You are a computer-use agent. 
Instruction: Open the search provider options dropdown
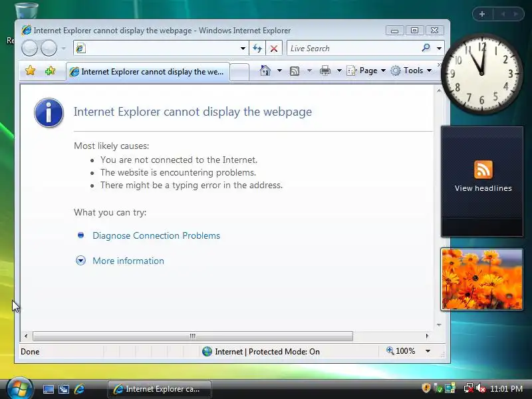pos(439,49)
